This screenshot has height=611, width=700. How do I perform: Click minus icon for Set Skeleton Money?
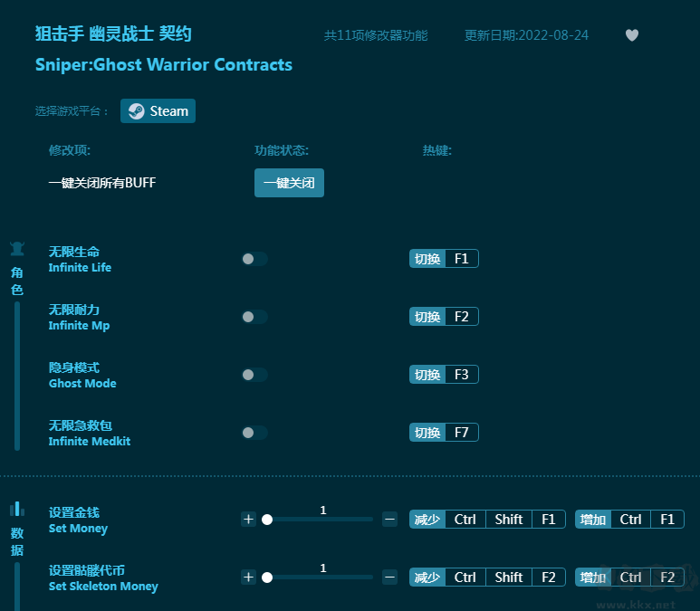(389, 578)
